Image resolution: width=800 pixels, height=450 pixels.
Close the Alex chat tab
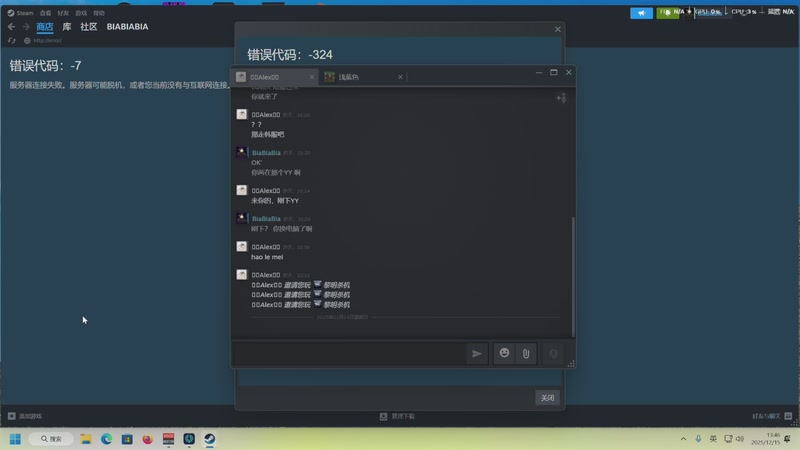click(x=312, y=77)
